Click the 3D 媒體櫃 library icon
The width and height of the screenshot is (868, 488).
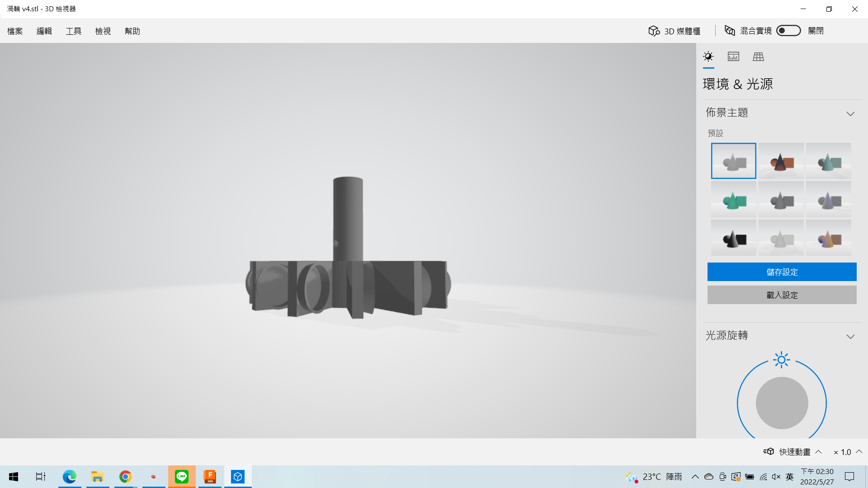click(x=654, y=31)
